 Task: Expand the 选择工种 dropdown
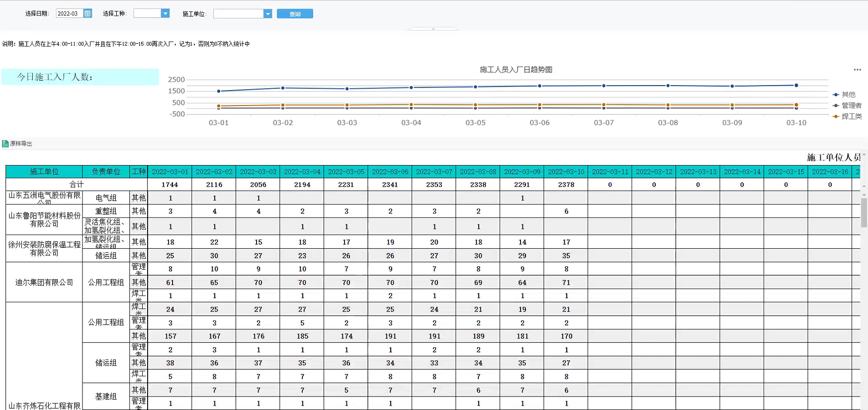click(x=165, y=13)
